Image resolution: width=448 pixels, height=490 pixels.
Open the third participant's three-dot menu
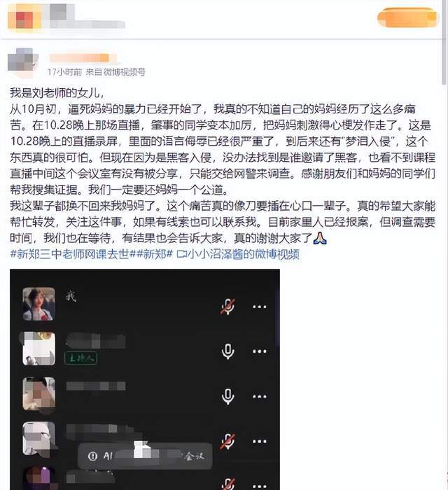coord(259,396)
